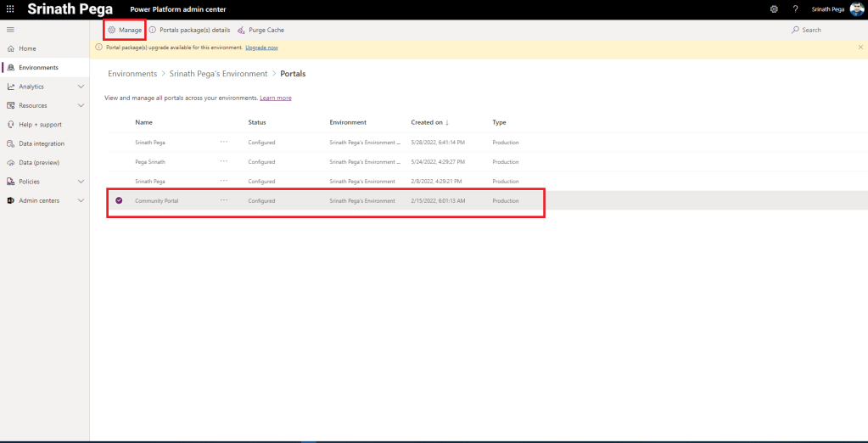
Task: Click Purge Cache in the toolbar
Action: (260, 30)
